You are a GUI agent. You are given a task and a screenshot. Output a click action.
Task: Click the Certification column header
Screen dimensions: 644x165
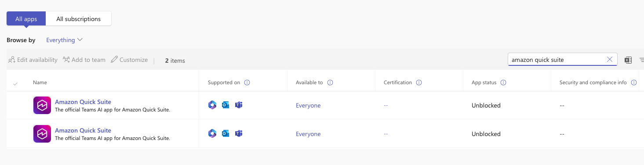(x=398, y=82)
